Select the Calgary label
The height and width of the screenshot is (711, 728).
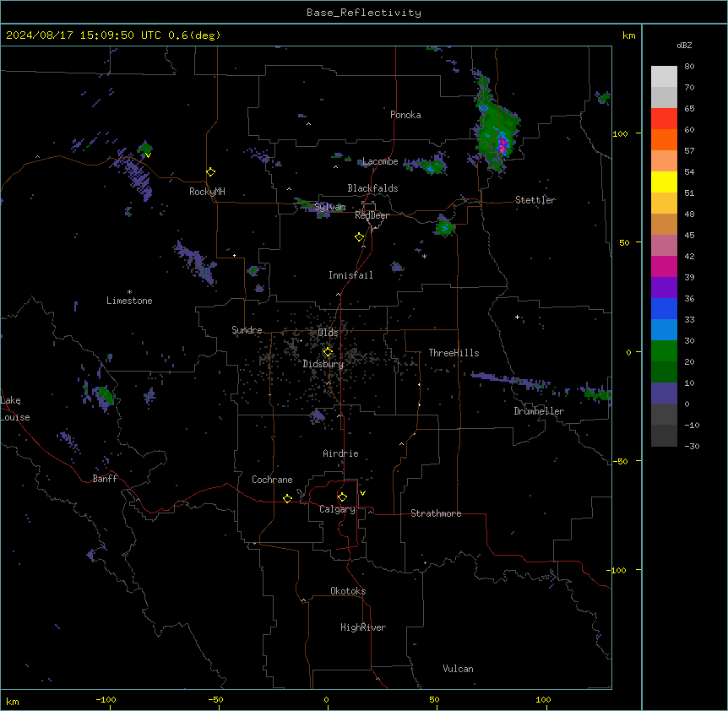coord(337,509)
